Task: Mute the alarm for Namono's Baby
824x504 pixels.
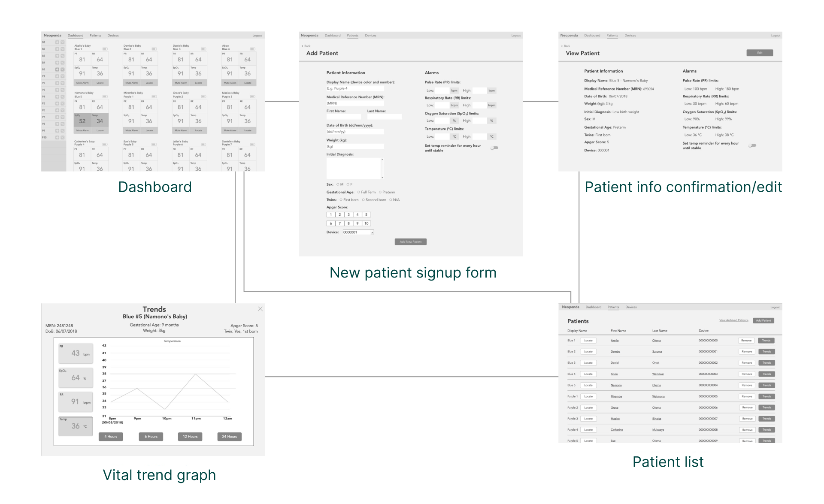Action: pos(82,130)
